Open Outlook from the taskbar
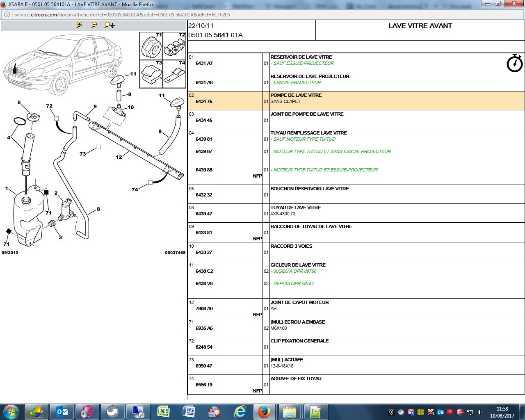Screen dimensions: 525x420 [62, 412]
